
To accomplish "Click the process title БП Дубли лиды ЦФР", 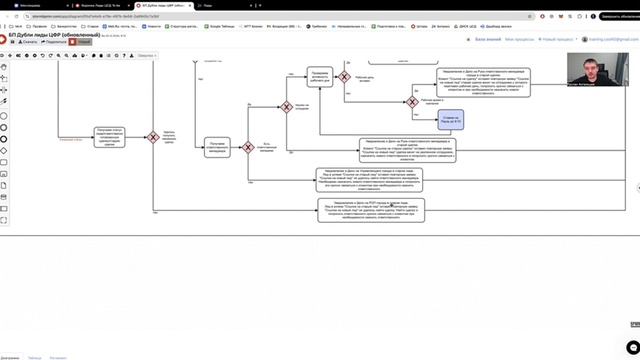I will [x=54, y=35].
